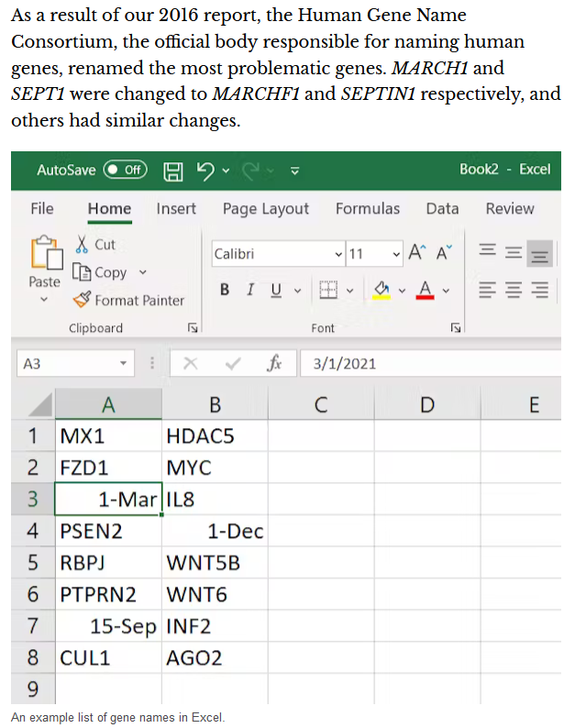Switch to the Formulas tab
The image size is (575, 728).
(x=367, y=209)
